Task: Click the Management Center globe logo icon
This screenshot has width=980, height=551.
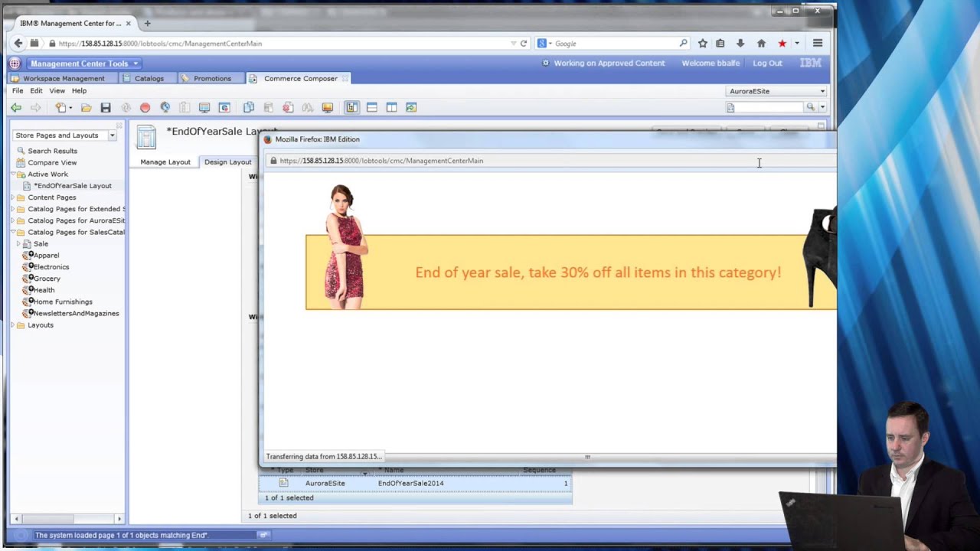Action: click(x=15, y=64)
